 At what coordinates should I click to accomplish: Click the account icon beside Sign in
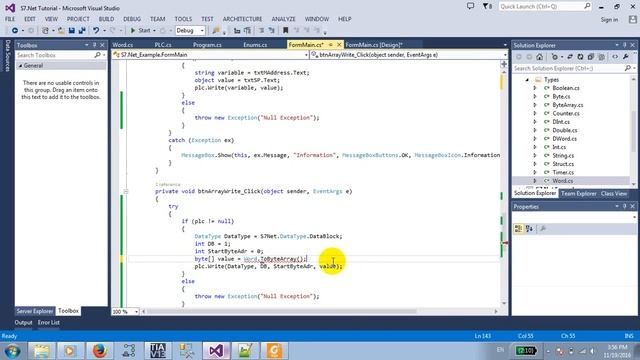click(x=633, y=19)
